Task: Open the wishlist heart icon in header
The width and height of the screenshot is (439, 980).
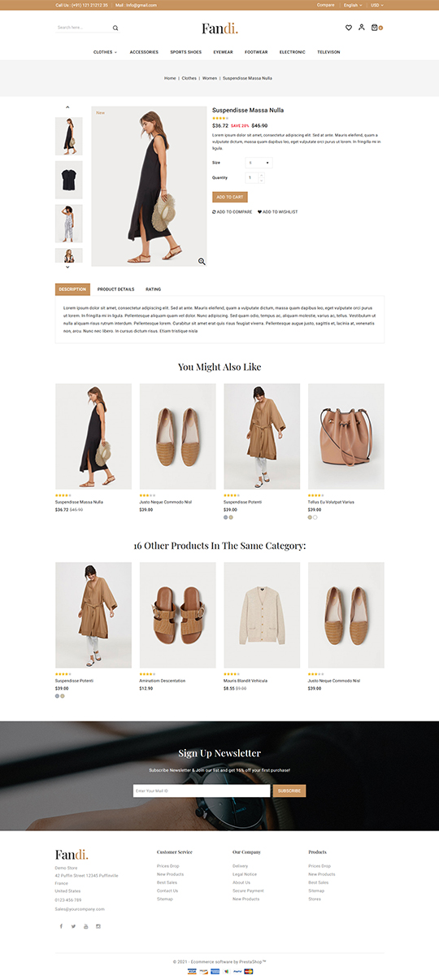Action: click(349, 28)
